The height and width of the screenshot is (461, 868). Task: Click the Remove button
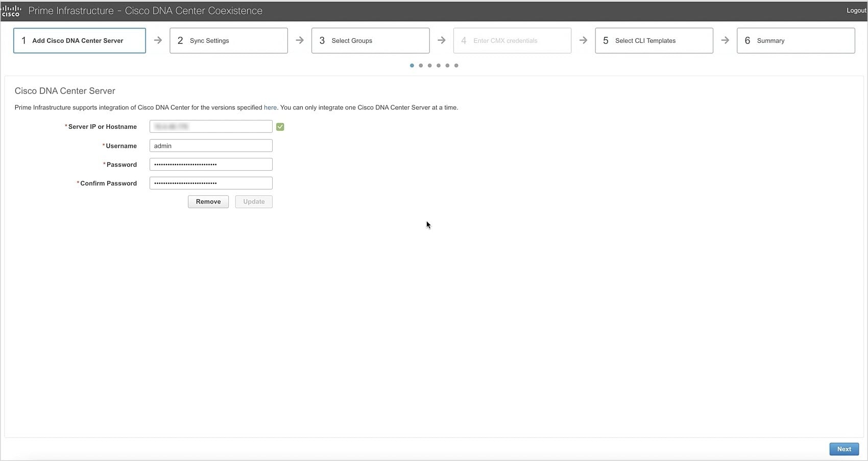pyautogui.click(x=208, y=201)
